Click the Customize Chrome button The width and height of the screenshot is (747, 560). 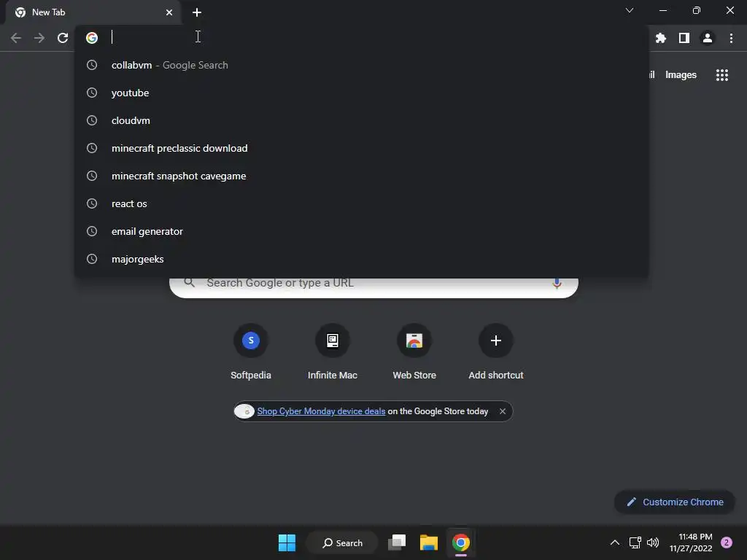[x=675, y=502]
